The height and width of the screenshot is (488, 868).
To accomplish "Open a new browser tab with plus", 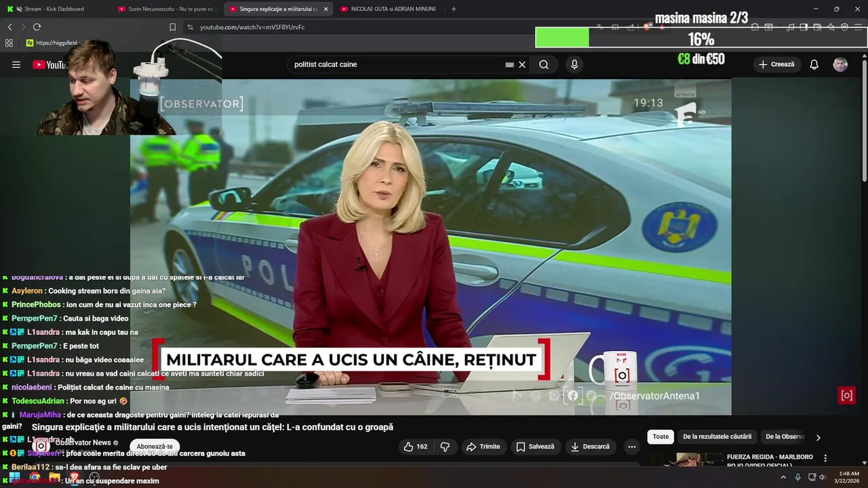I will tap(454, 9).
